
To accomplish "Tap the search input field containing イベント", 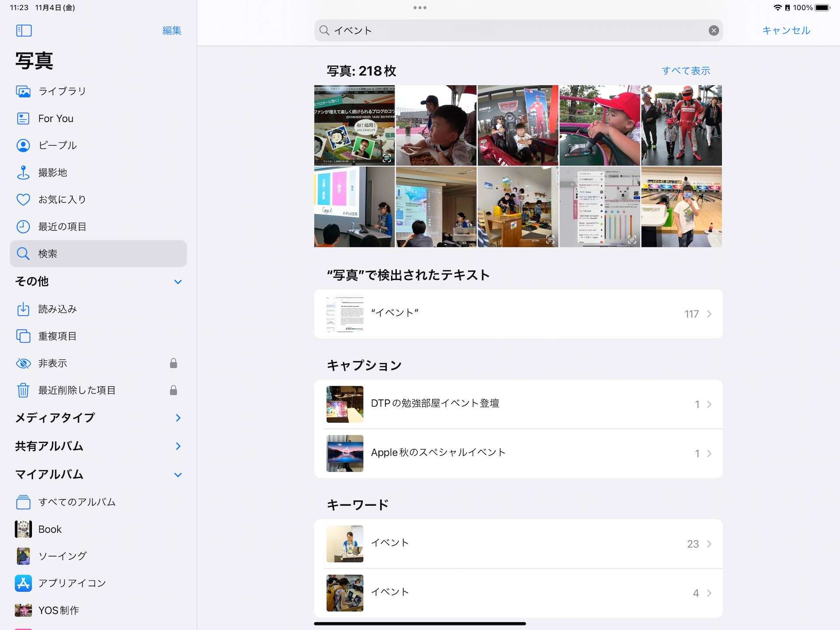I will coord(518,31).
